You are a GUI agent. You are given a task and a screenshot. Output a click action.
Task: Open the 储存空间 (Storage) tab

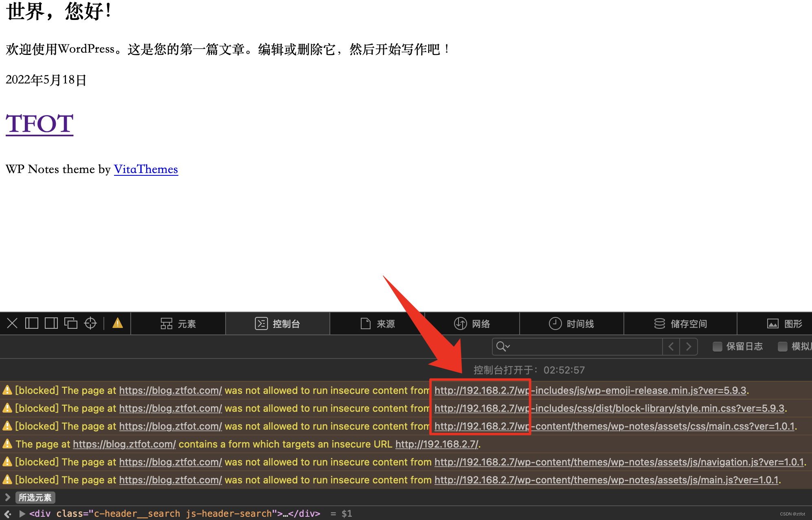pos(680,324)
